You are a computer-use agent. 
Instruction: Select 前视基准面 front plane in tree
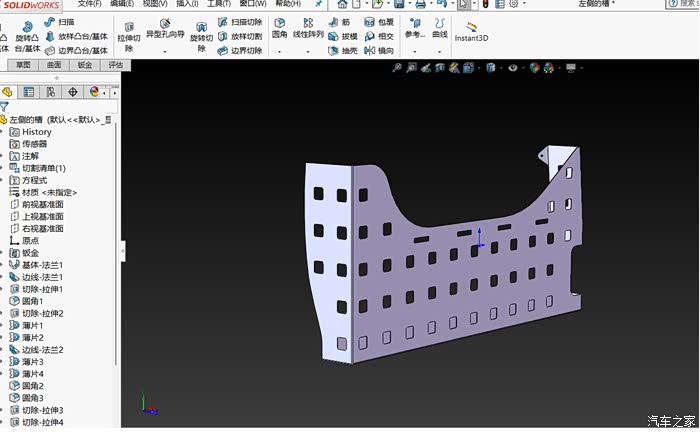[42, 204]
